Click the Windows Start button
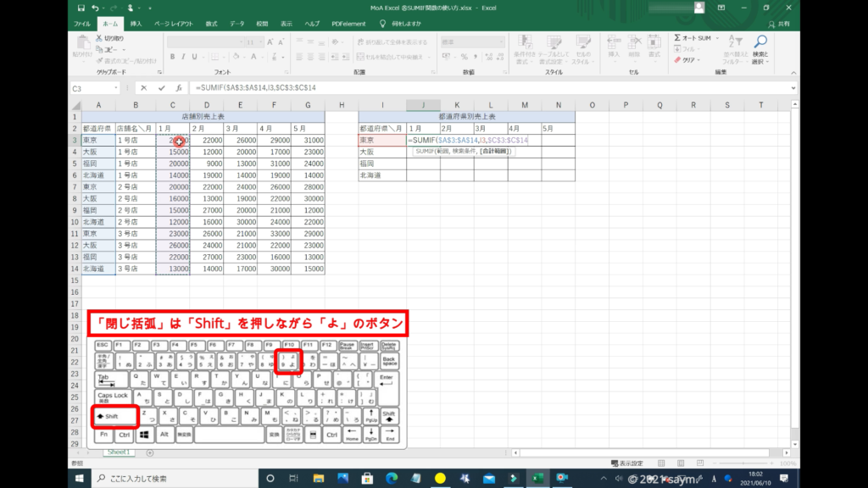This screenshot has height=488, width=868. pos(80,479)
